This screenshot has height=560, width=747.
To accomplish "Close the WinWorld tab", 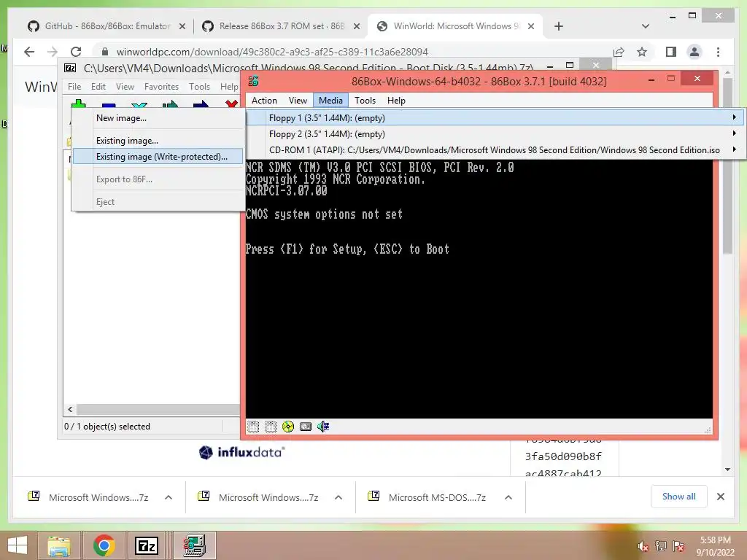I will click(531, 26).
